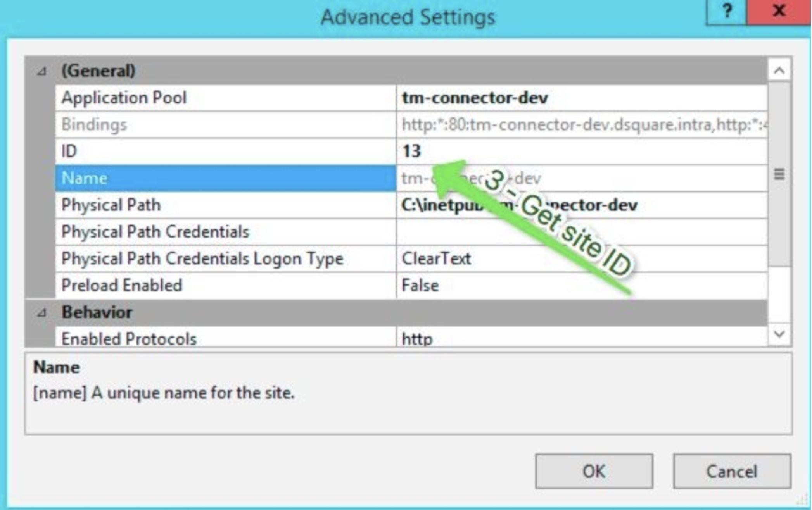Viewport: 812px width, 510px height.
Task: Close the Advanced Settings dialog
Action: click(779, 12)
